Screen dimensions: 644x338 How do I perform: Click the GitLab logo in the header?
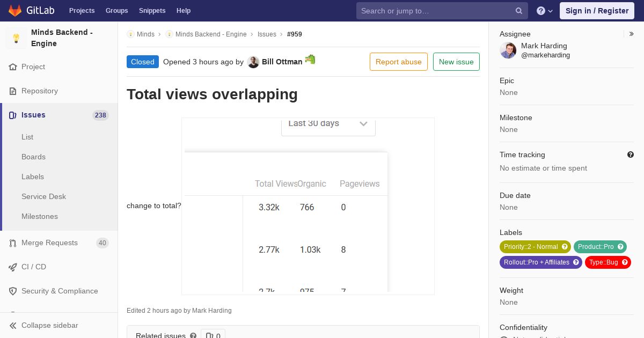pos(30,10)
